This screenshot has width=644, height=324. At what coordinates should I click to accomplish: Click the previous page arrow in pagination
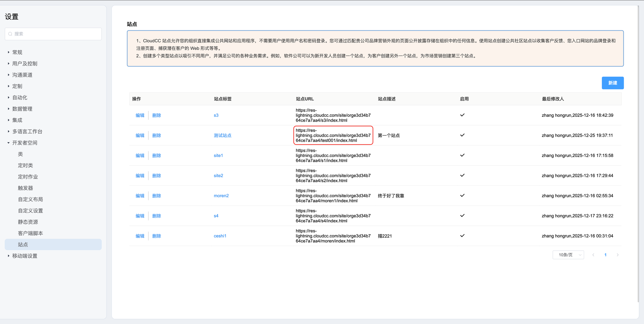pyautogui.click(x=593, y=255)
